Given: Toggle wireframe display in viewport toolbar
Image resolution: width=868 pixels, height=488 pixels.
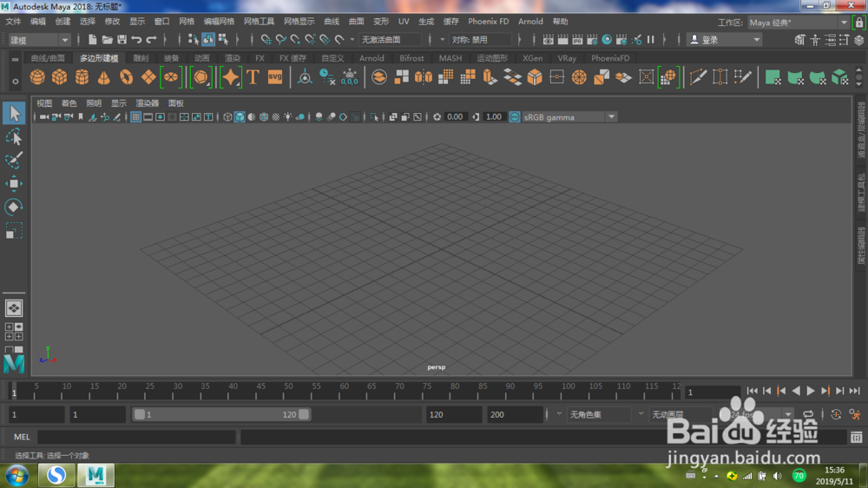Looking at the screenshot, I should point(227,117).
